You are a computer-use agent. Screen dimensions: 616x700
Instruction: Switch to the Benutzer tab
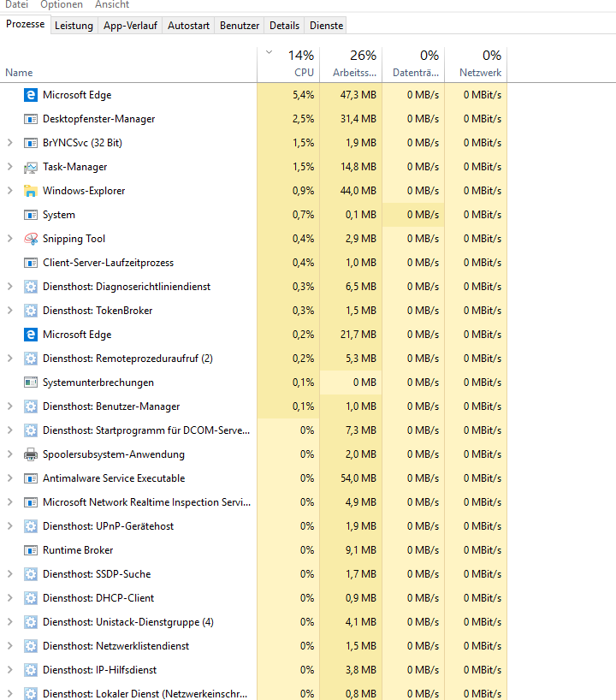240,26
